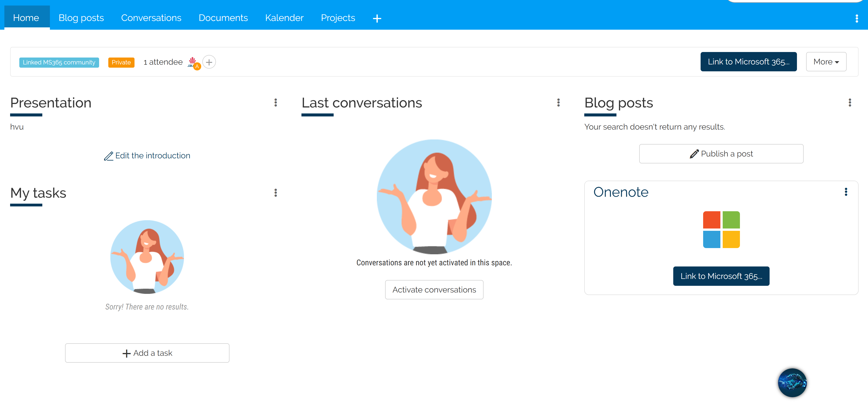868x405 pixels.
Task: Open Presentation widget options menu
Action: (276, 102)
